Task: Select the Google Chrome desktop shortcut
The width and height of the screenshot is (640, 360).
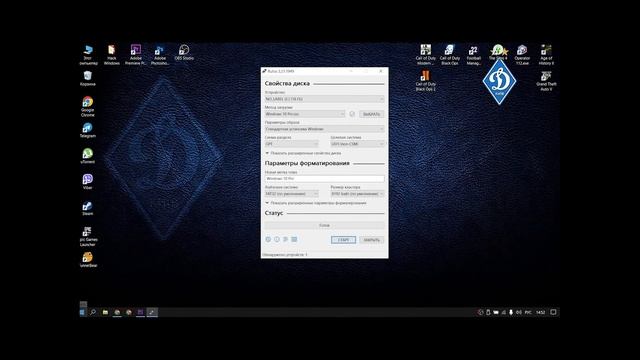Action: coord(87,107)
